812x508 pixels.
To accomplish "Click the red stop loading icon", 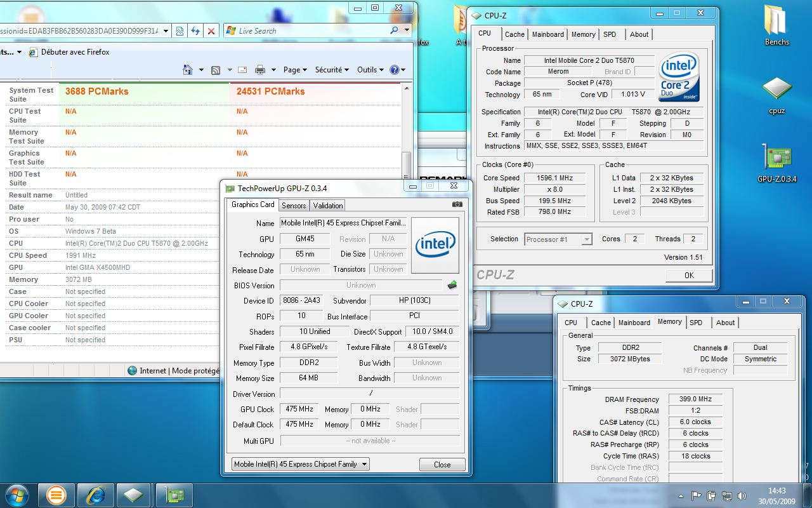I will pos(211,30).
